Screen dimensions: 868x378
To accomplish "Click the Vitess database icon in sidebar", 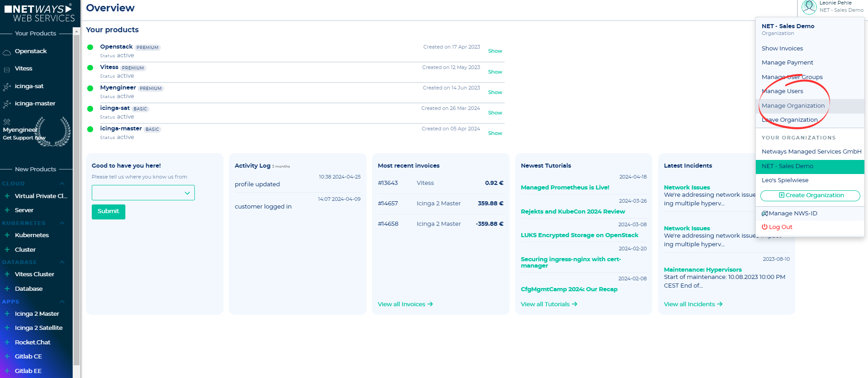I will coord(7,69).
